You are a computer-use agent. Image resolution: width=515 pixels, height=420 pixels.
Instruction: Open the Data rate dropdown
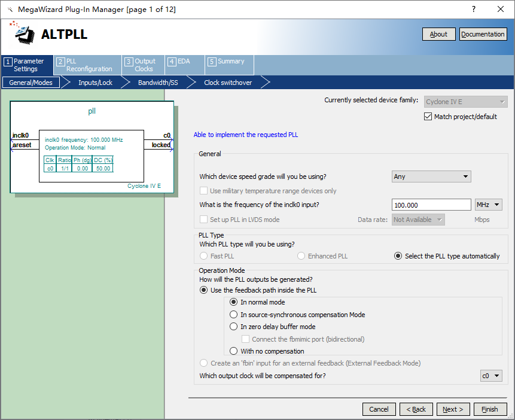coord(418,220)
